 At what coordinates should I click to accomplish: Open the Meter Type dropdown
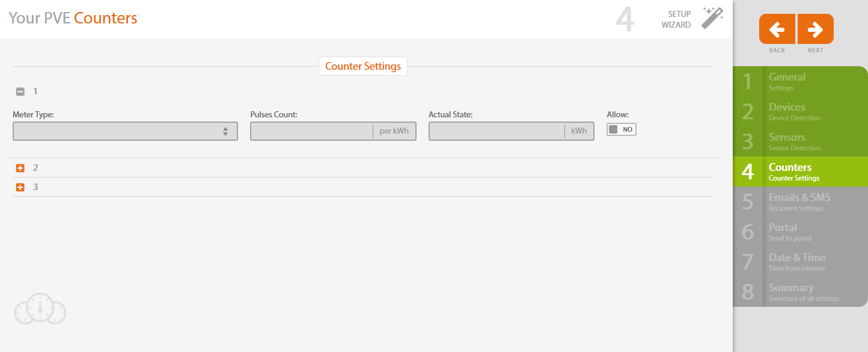[x=125, y=131]
